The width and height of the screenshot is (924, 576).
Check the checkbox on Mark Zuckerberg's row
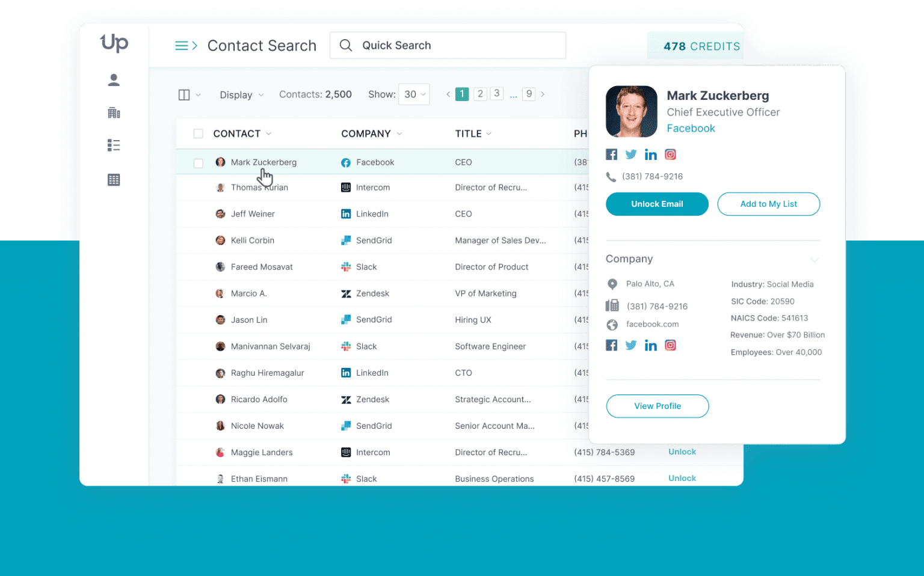click(199, 162)
